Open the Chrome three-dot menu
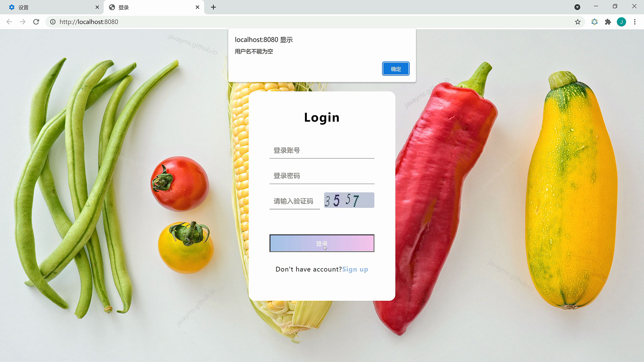 [x=635, y=22]
